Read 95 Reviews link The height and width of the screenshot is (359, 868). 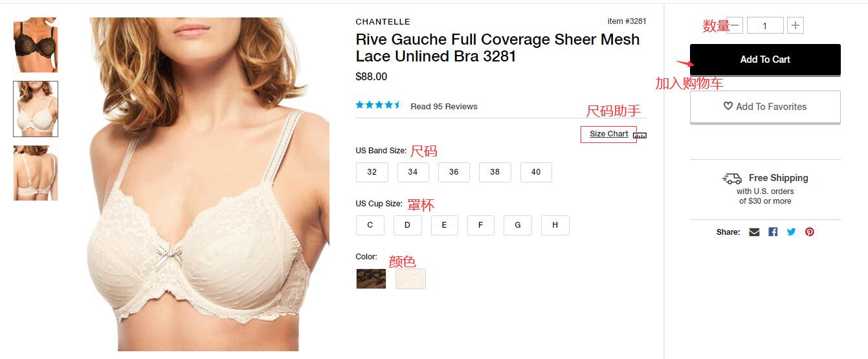pyautogui.click(x=444, y=107)
